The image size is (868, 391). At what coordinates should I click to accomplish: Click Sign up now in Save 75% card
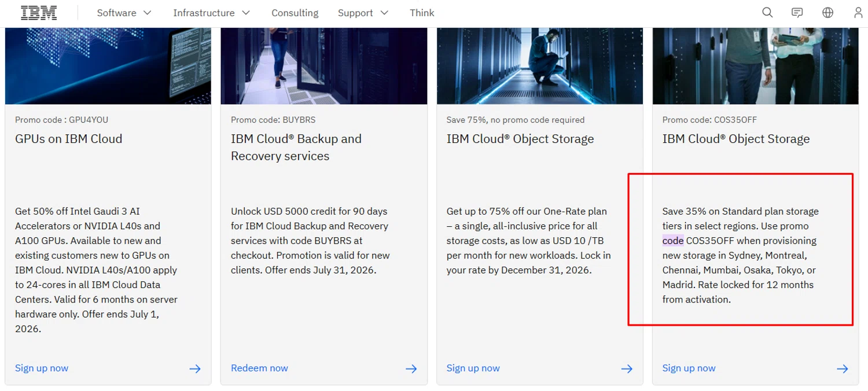473,368
